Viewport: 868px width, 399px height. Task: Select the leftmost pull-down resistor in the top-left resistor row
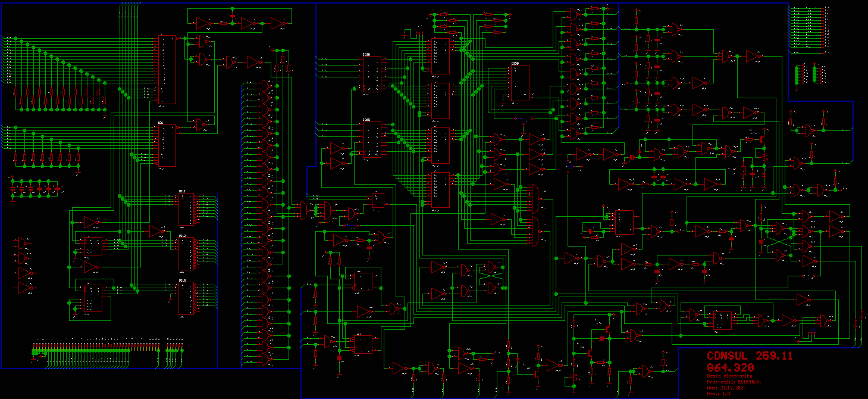point(15,92)
